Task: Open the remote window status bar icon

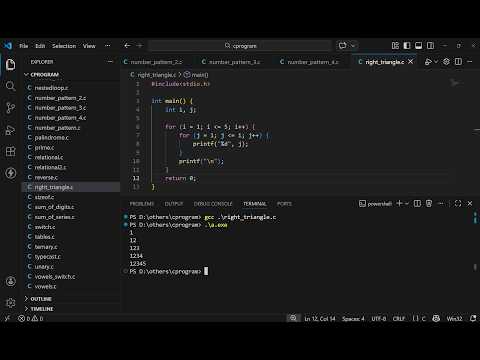Action: pos(7,319)
